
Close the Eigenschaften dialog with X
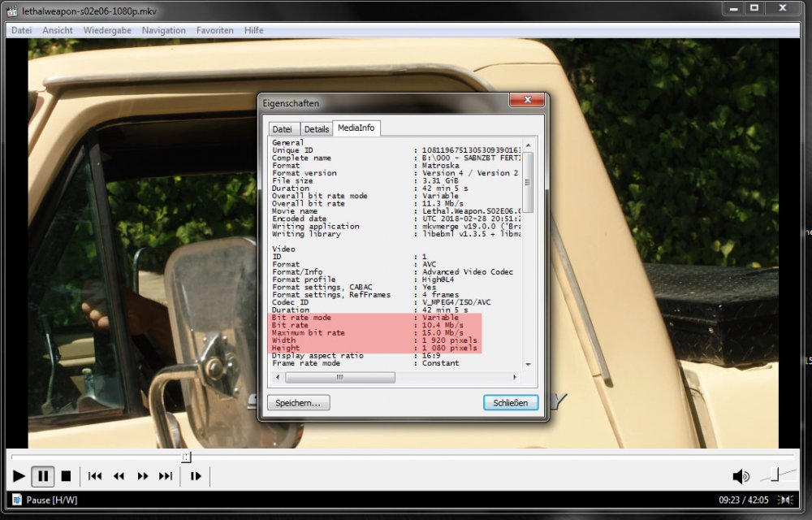[527, 99]
